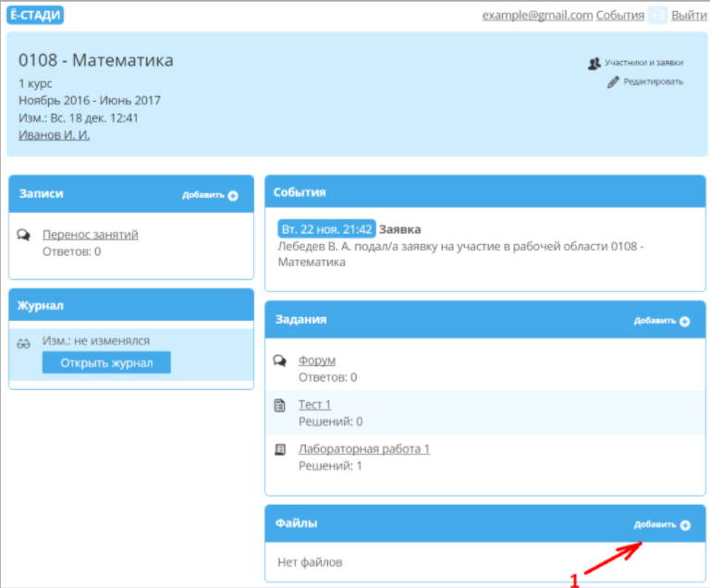Click the Лебедев В. А. event description text
The width and height of the screenshot is (710, 588).
(460, 254)
